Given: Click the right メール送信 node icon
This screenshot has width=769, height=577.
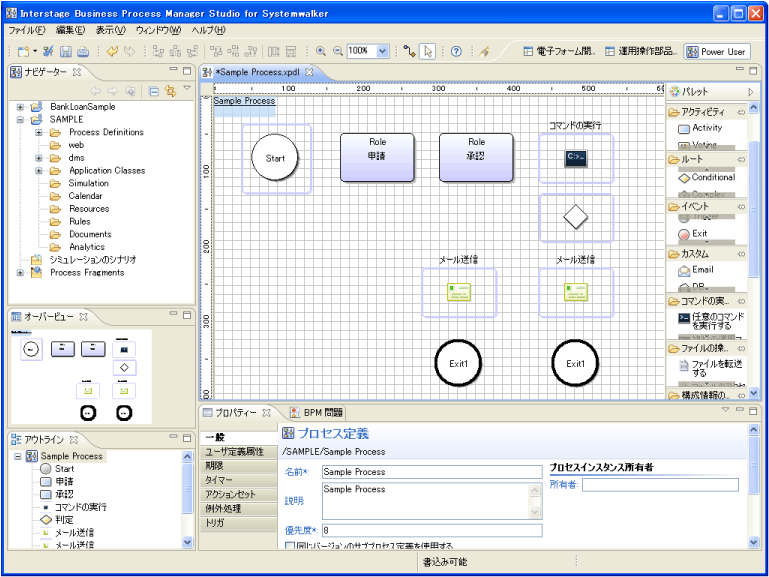Looking at the screenshot, I should (x=576, y=292).
